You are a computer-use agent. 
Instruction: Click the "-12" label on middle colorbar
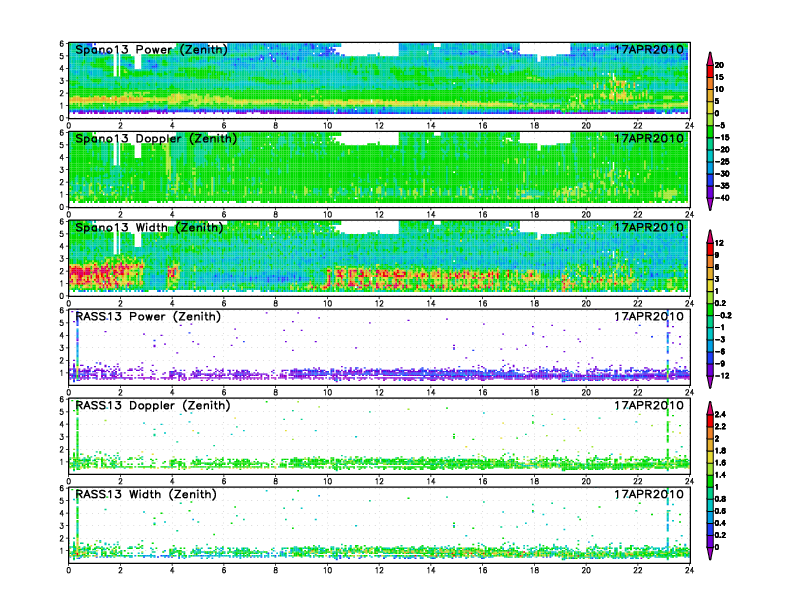722,376
